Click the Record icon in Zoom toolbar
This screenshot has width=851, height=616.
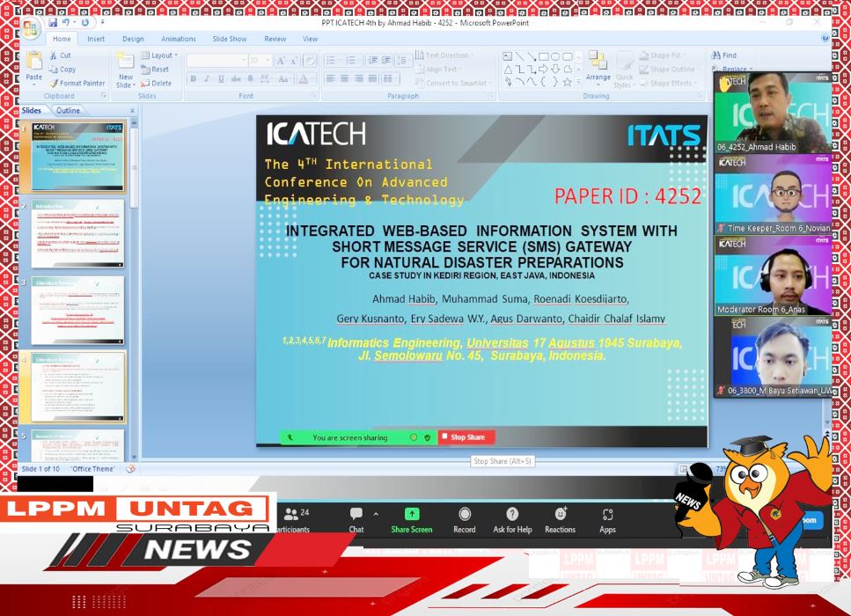(x=465, y=514)
